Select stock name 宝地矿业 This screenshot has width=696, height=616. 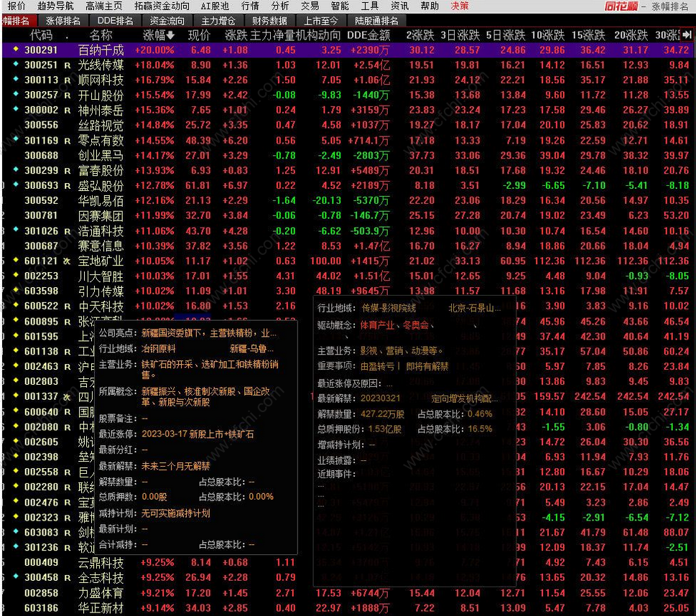pos(101,261)
